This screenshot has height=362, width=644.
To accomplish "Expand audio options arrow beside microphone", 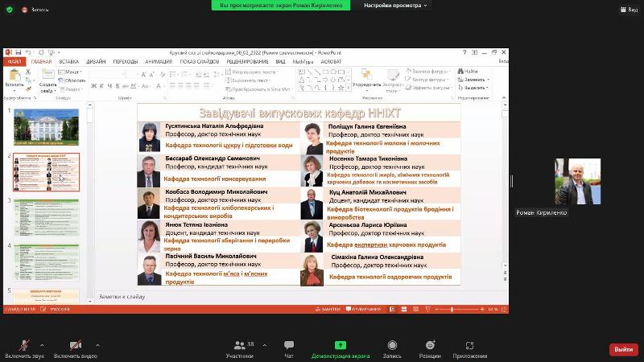I will click(42, 344).
